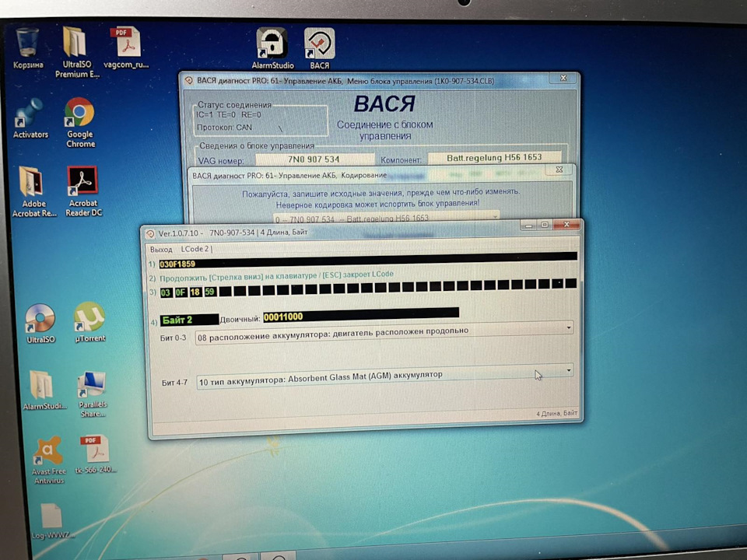The width and height of the screenshot is (747, 560).
Task: Click the binary field 00011000
Action: point(360,315)
